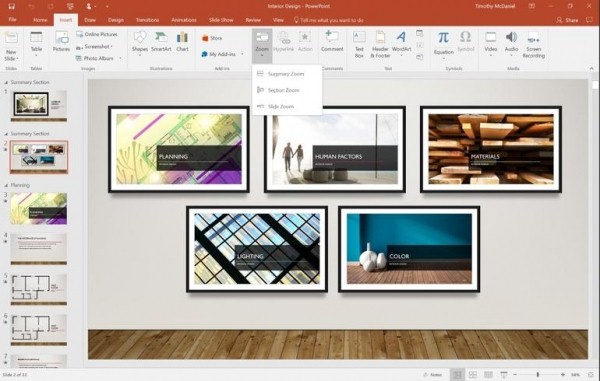Screen dimensions: 600x381
Task: Insert an Equation
Action: pyautogui.click(x=443, y=45)
